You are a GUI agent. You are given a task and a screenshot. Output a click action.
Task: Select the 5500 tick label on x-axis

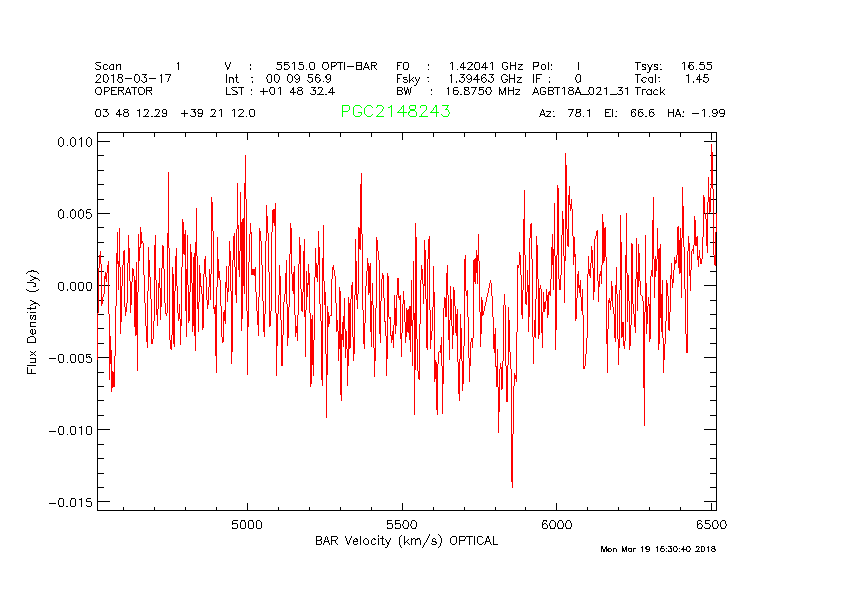401,524
